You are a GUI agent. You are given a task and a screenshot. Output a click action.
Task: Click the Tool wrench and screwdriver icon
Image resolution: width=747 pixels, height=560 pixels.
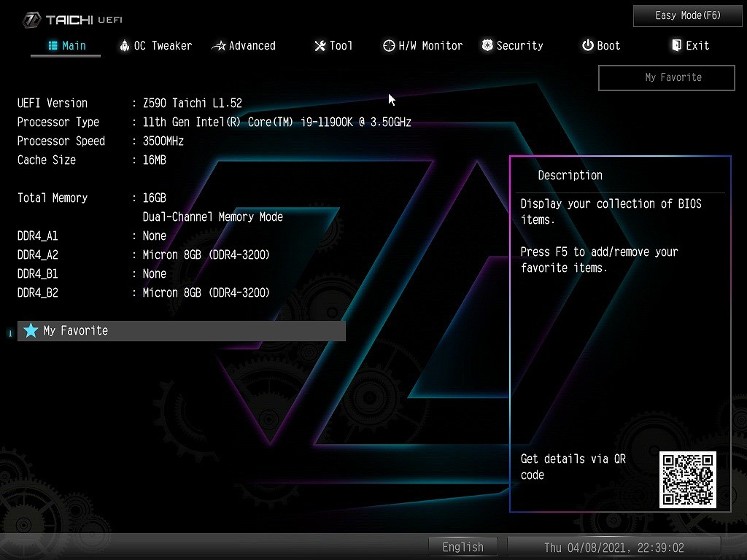coord(320,46)
